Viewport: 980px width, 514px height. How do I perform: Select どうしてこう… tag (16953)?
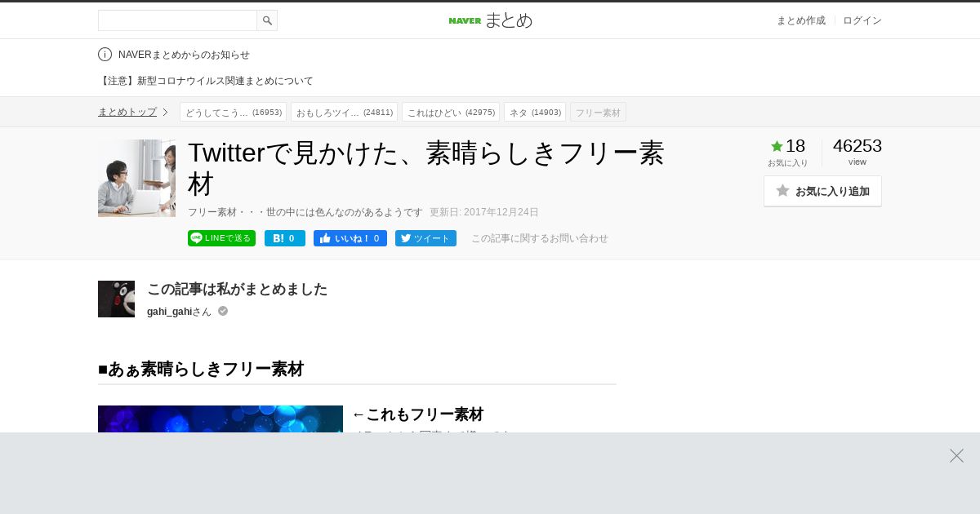coord(233,112)
